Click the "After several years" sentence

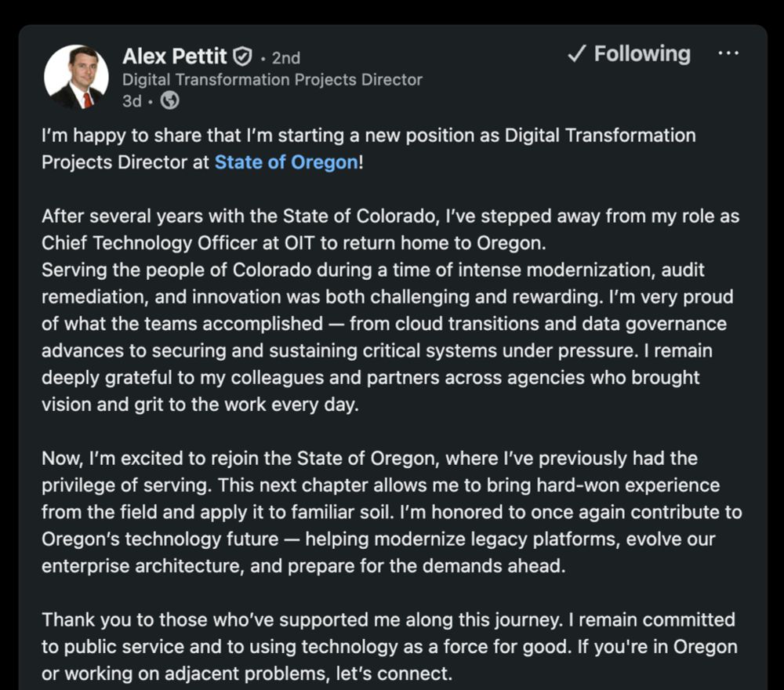tap(390, 216)
